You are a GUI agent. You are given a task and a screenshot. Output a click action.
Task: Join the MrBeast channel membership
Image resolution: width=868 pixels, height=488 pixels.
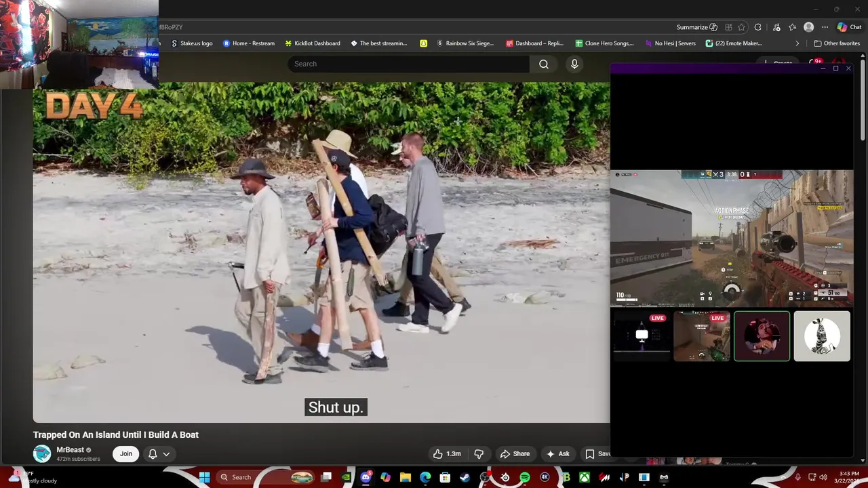coord(126,453)
